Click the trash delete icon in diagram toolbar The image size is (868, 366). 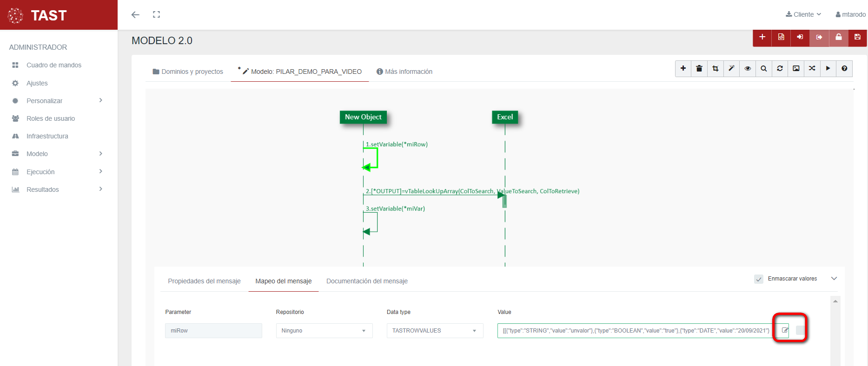click(x=699, y=69)
